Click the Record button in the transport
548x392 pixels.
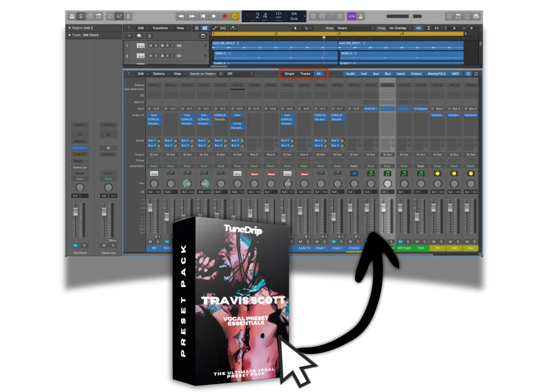[224, 16]
